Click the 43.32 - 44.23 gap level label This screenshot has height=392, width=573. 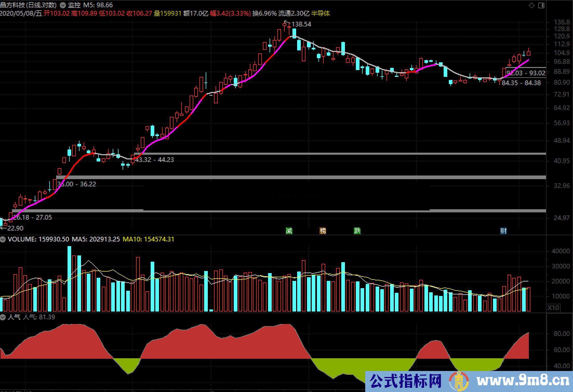click(x=154, y=160)
